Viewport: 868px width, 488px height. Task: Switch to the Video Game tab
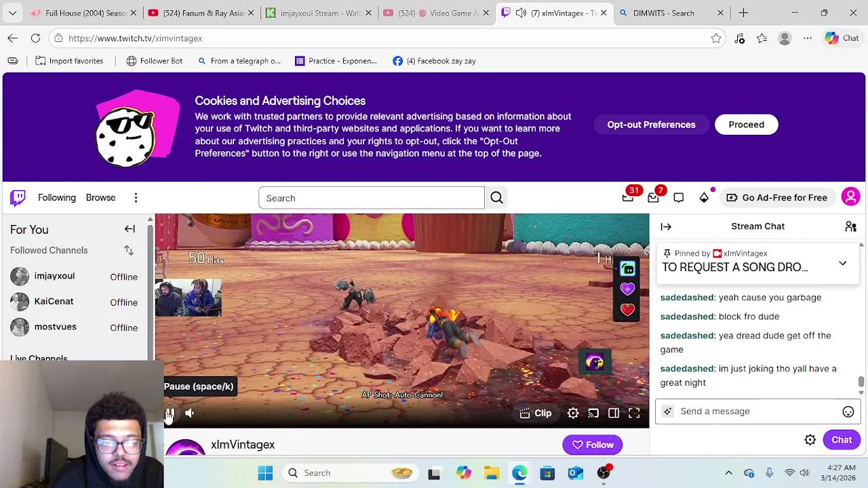(x=435, y=13)
